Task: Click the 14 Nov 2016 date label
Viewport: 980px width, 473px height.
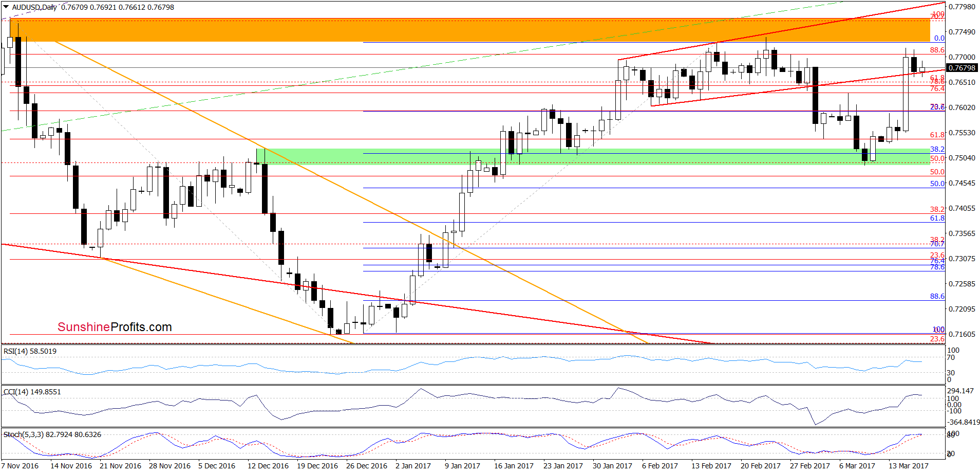Action: 71,466
